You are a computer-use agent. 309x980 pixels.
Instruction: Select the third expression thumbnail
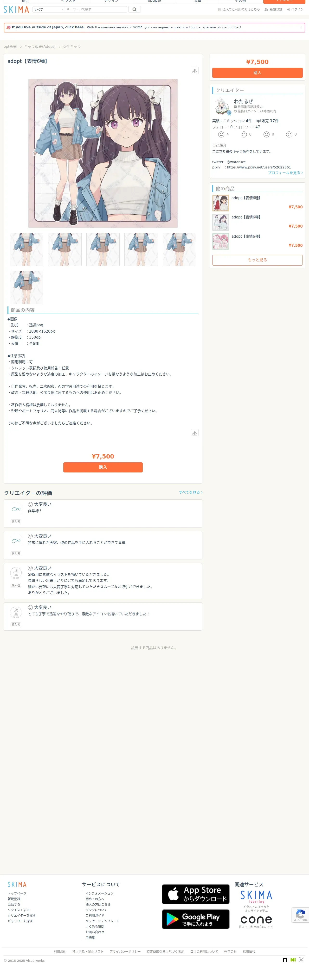pyautogui.click(x=103, y=249)
